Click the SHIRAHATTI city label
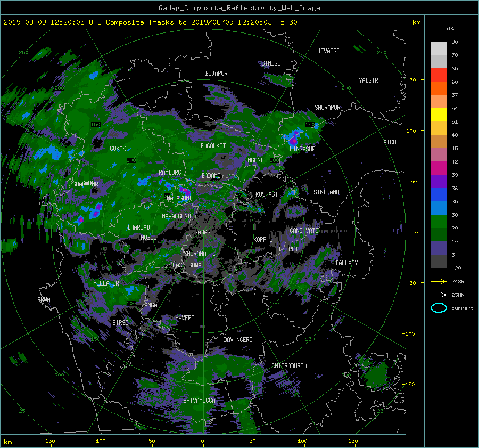The image size is (479, 448). click(x=200, y=254)
